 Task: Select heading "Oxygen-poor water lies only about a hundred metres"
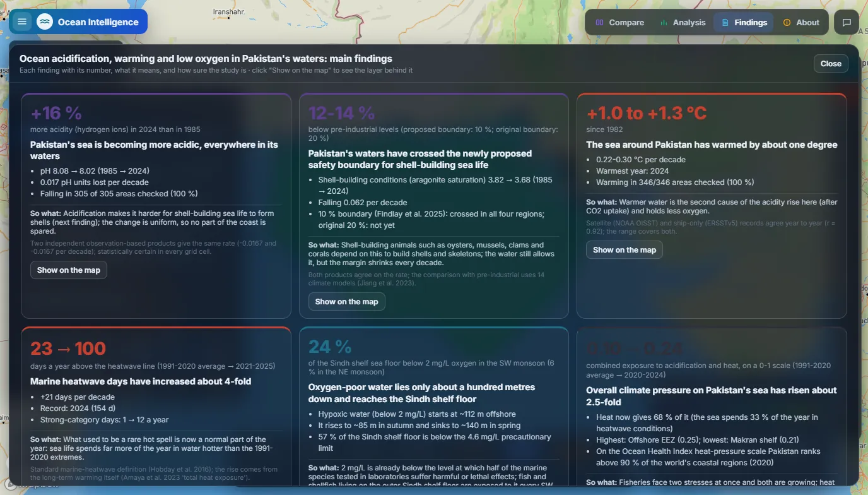click(x=421, y=393)
